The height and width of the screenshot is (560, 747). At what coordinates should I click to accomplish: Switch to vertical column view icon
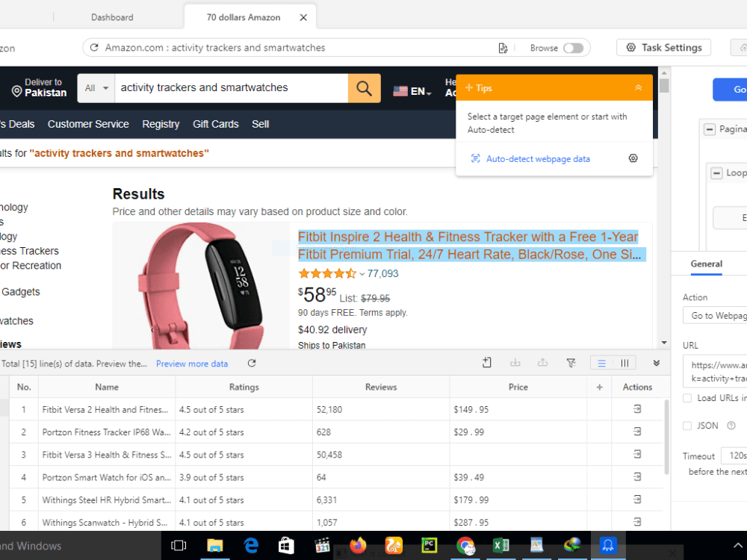(624, 364)
